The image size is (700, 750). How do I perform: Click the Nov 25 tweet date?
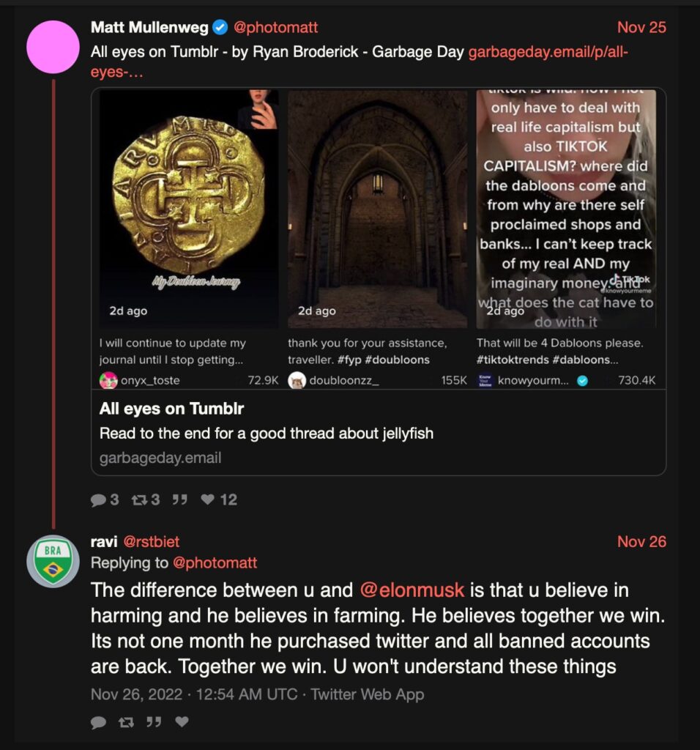641,28
